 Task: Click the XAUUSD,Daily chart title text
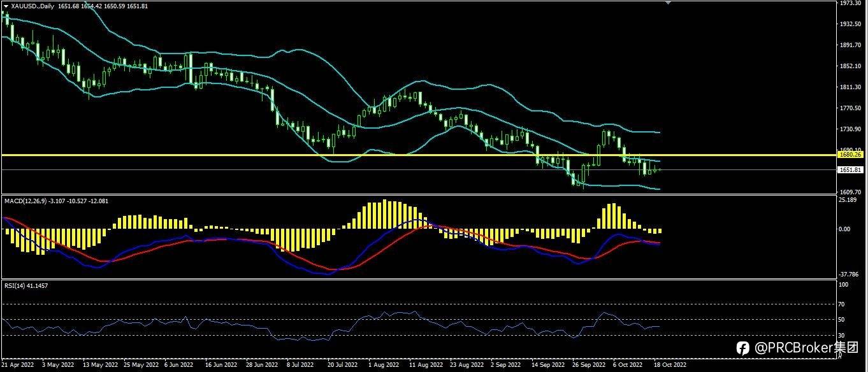[x=33, y=6]
